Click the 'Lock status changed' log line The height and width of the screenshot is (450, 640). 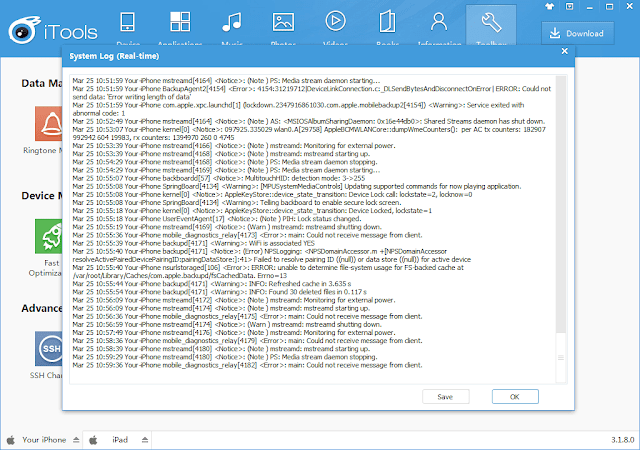217,218
